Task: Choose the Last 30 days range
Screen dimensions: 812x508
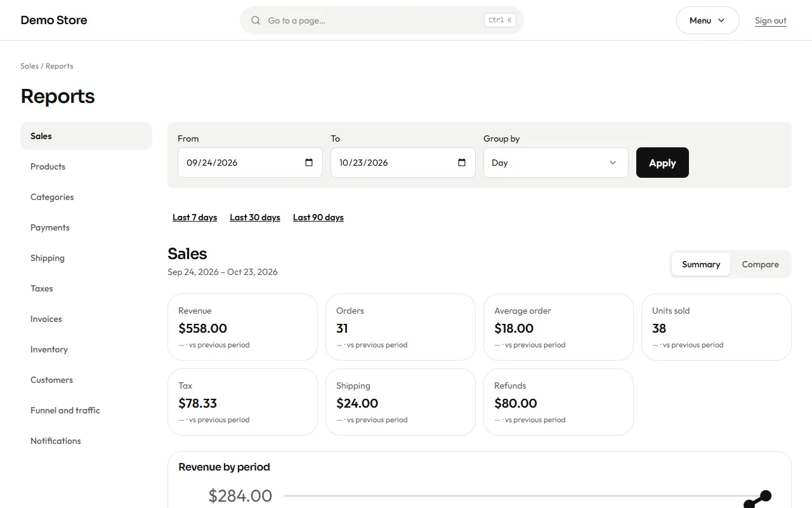Action: (x=255, y=217)
